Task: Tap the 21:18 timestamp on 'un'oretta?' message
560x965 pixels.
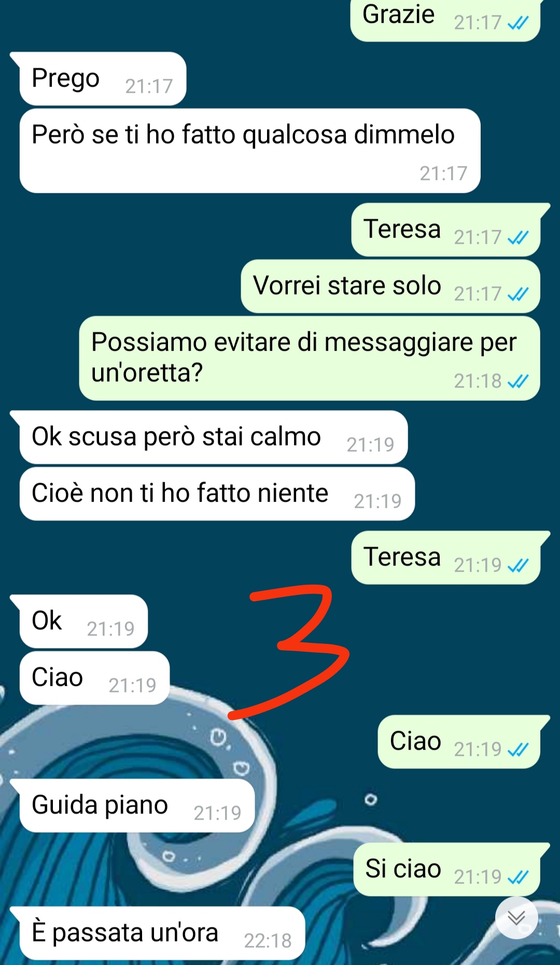Action: [478, 381]
